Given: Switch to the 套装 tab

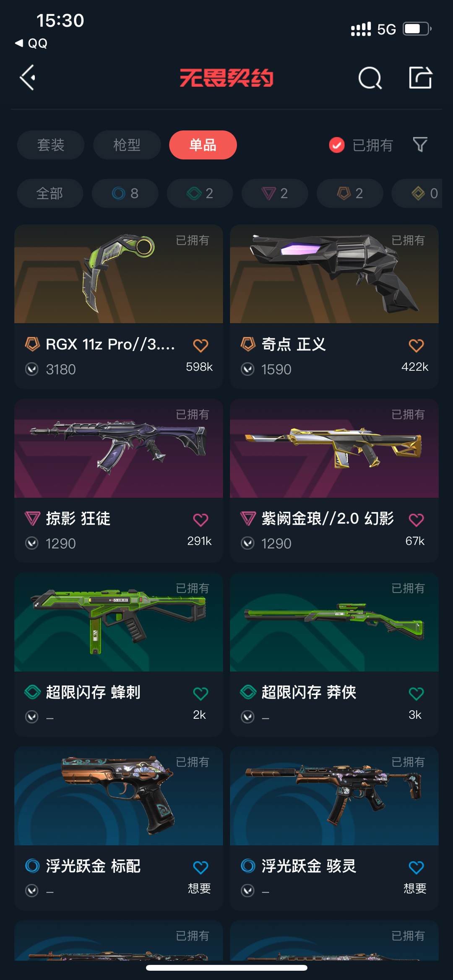Looking at the screenshot, I should point(51,145).
